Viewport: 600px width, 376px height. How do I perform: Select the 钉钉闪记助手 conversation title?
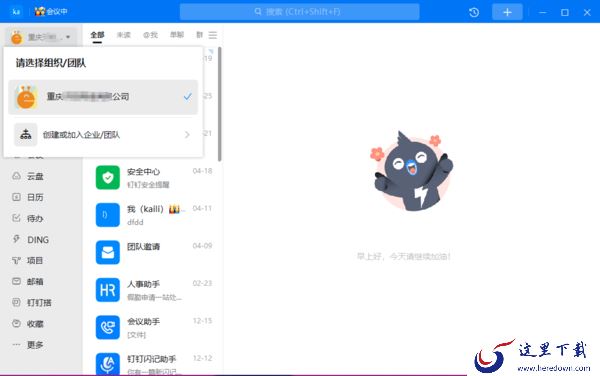pos(152,359)
